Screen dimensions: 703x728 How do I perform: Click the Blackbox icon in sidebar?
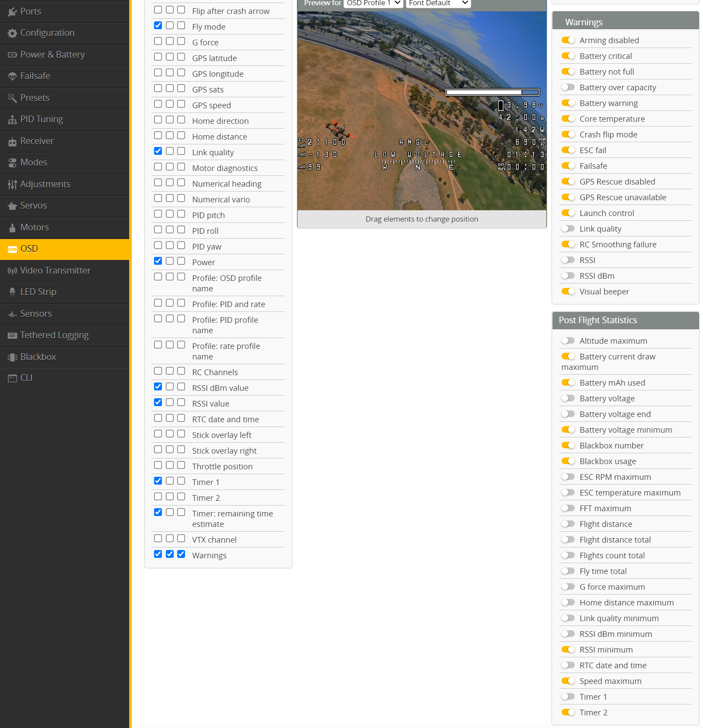point(12,357)
